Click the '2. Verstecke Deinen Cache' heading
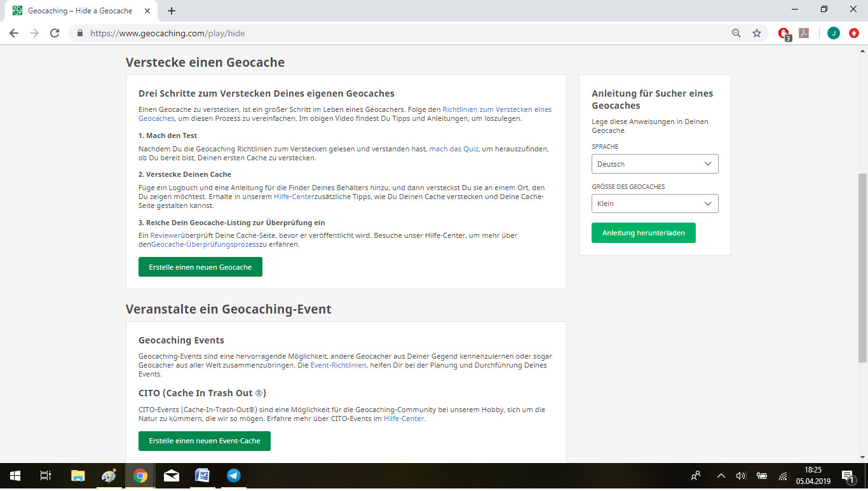This screenshot has width=868, height=491. (x=185, y=174)
